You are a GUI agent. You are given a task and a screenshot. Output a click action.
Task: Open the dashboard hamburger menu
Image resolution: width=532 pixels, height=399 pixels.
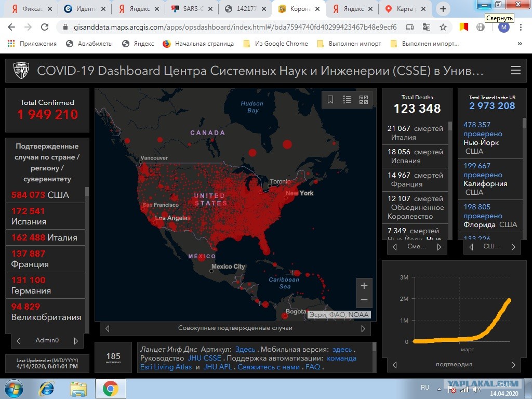tap(516, 70)
